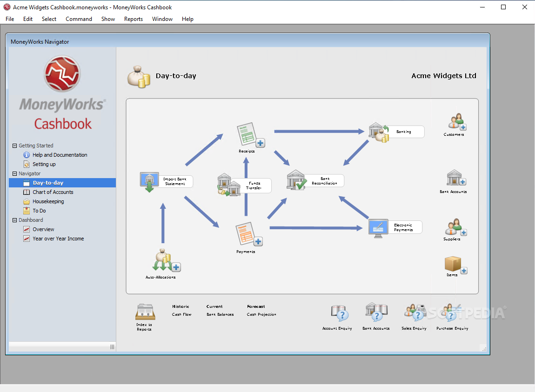The width and height of the screenshot is (535, 392).
Task: Click the Bank Reconciliation label button
Action: tap(324, 181)
